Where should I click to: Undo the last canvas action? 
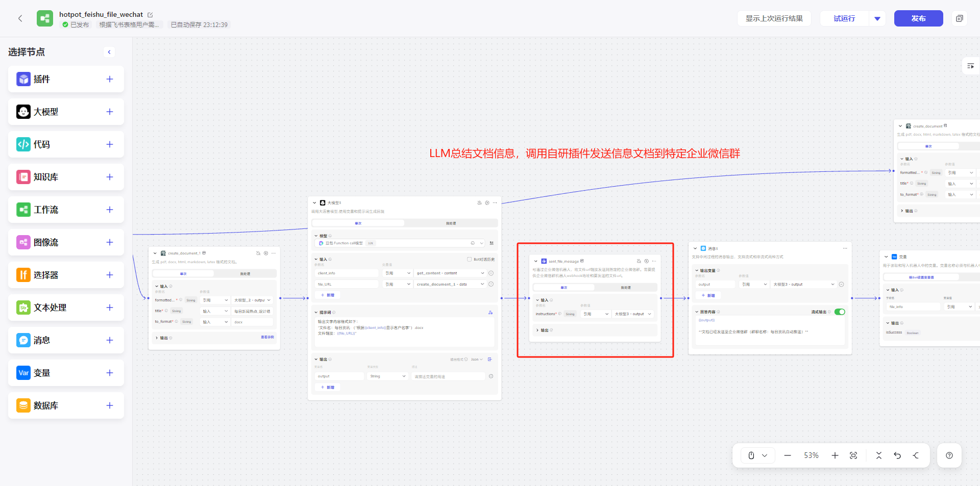[x=897, y=455]
